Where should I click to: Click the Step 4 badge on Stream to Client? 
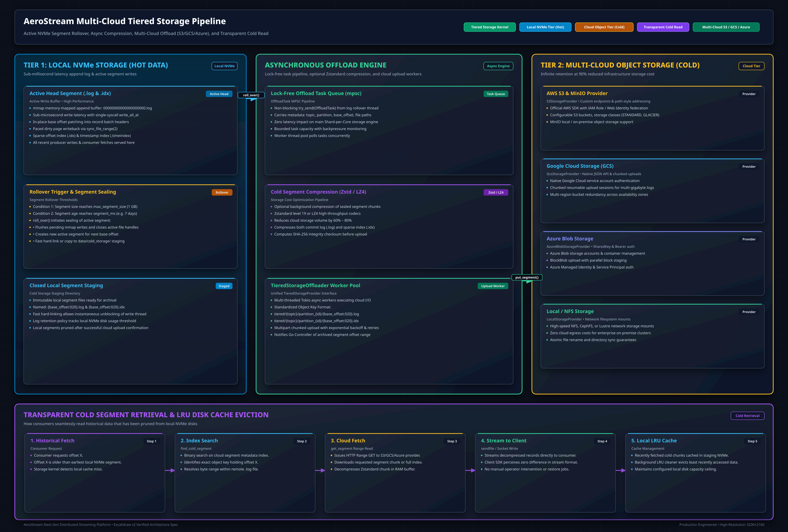pyautogui.click(x=602, y=441)
